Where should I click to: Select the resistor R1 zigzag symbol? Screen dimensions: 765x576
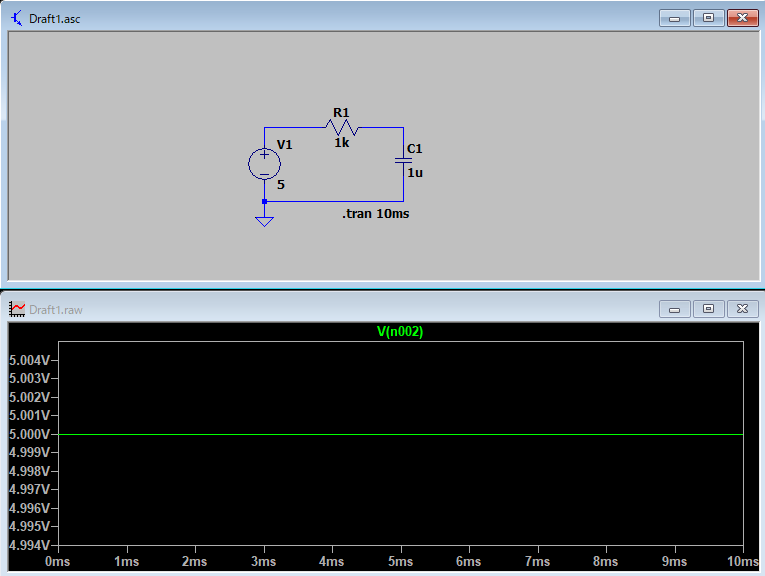pyautogui.click(x=341, y=127)
